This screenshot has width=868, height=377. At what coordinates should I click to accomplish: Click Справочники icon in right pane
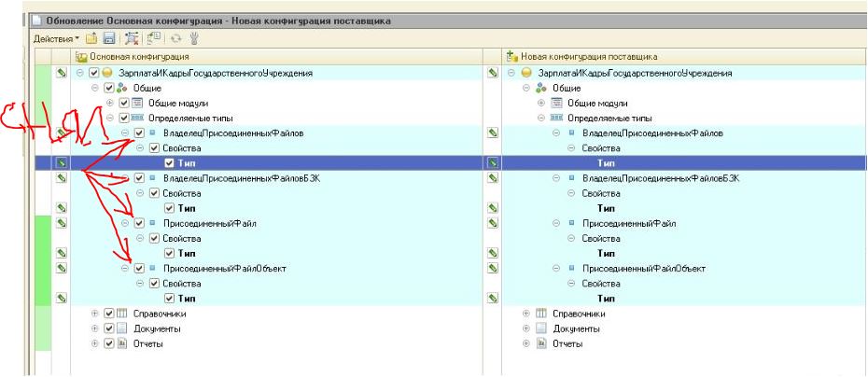542,314
